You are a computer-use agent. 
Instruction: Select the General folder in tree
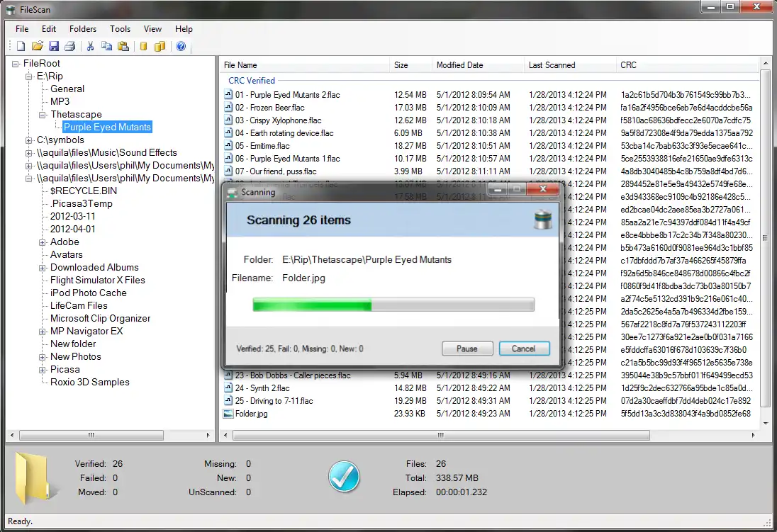pyautogui.click(x=67, y=89)
